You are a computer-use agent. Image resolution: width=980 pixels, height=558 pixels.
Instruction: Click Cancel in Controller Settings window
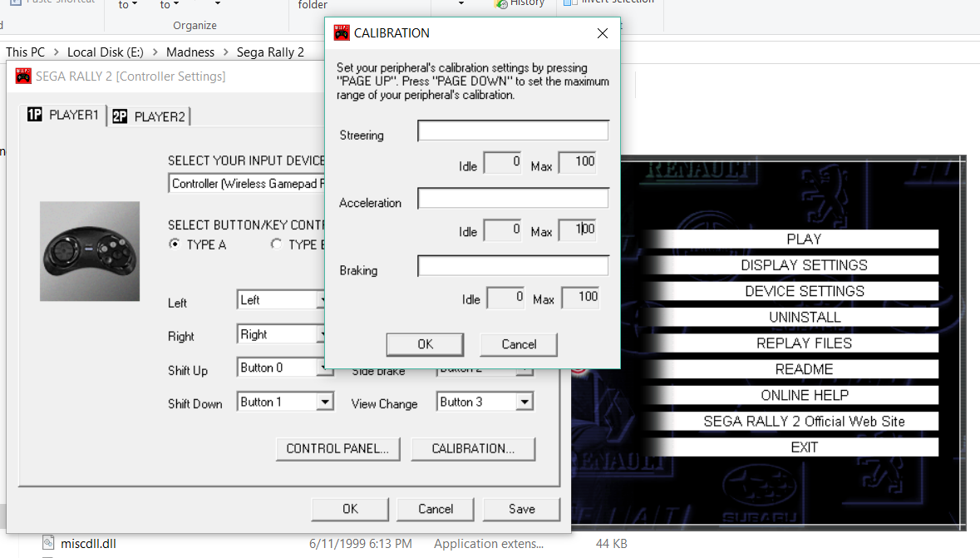[436, 509]
